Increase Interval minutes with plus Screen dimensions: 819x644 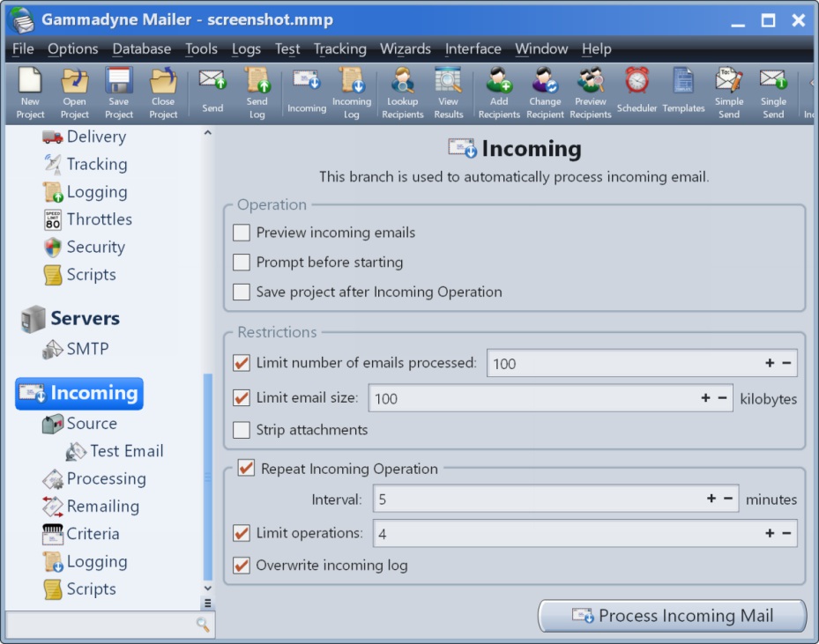pos(711,499)
